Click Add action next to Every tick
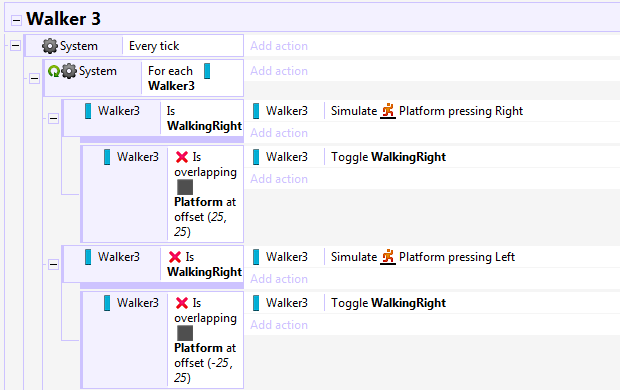Screen dimensions: 620x390 pos(279,46)
